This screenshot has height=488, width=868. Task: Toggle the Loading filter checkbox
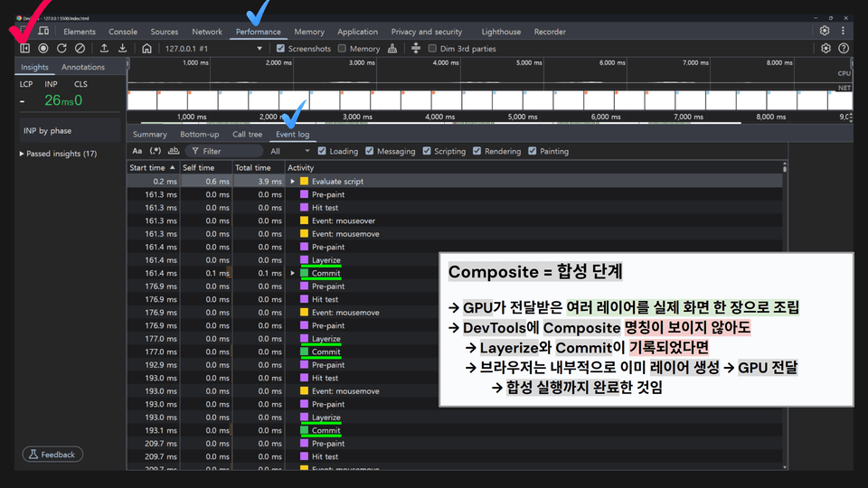click(x=322, y=151)
